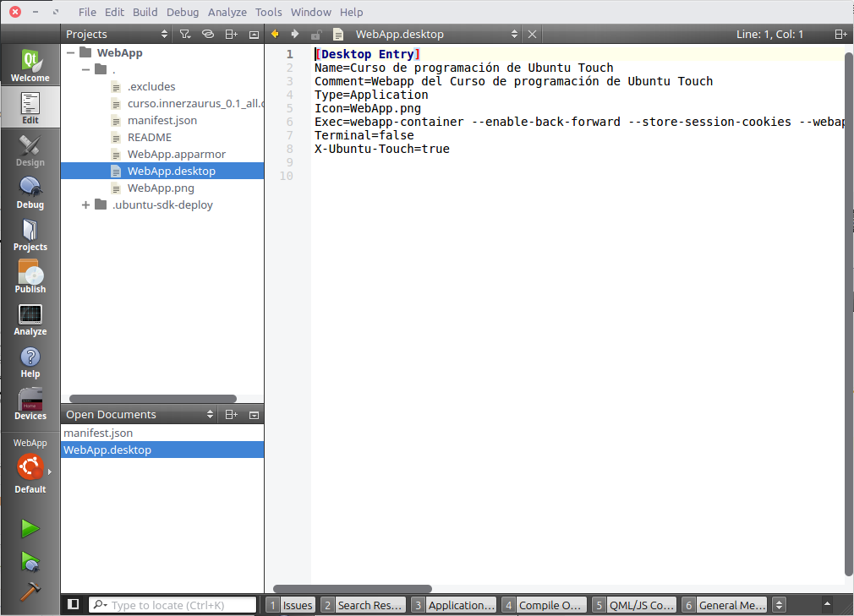Show the Application Output pane

coord(454,605)
